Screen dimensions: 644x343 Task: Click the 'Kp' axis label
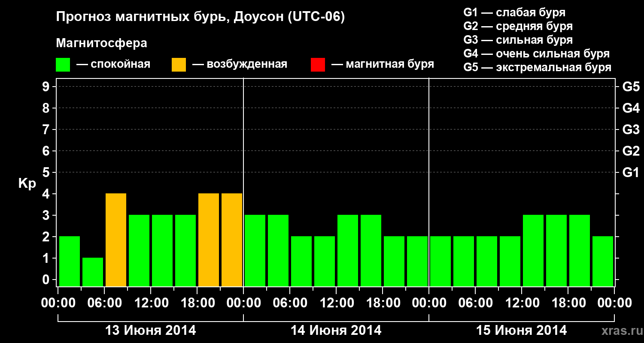point(27,184)
